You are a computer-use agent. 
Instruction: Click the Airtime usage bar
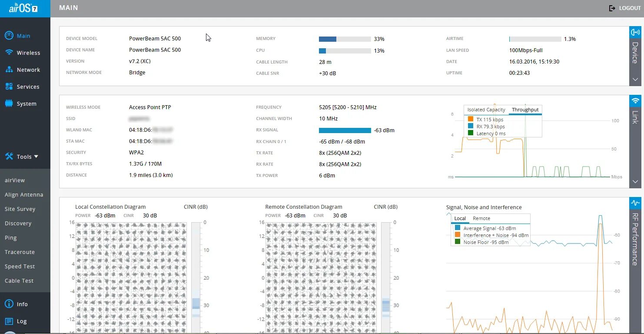(535, 39)
